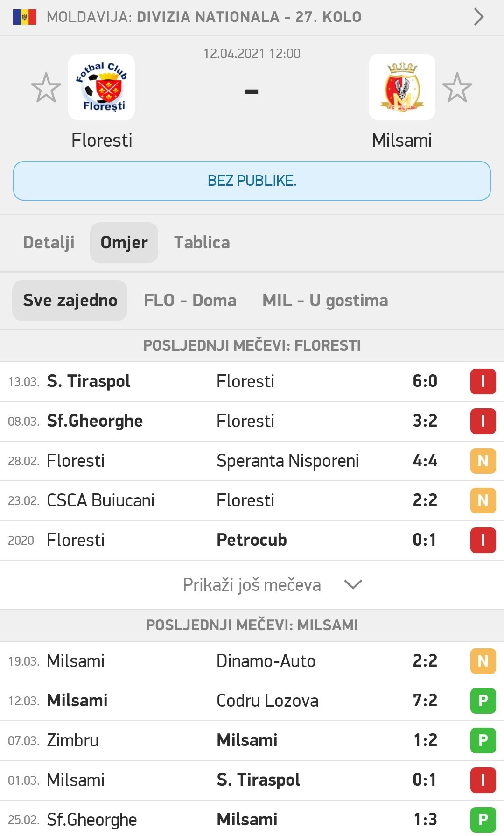Tap the draw badge on Dinamo-Auto row
The width and height of the screenshot is (504, 836).
pyautogui.click(x=483, y=661)
